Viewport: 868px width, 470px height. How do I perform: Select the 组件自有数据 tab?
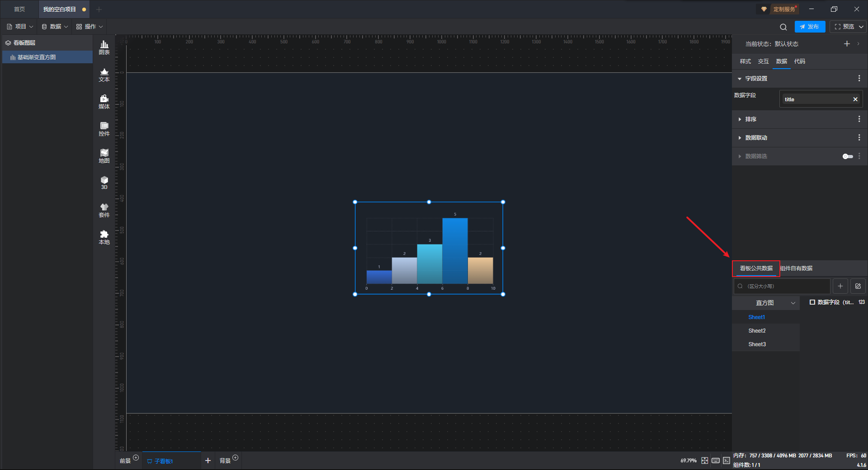pos(796,268)
